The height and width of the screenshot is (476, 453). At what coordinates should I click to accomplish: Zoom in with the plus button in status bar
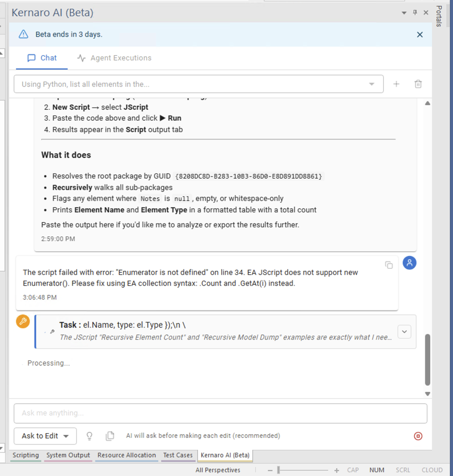pos(336,470)
